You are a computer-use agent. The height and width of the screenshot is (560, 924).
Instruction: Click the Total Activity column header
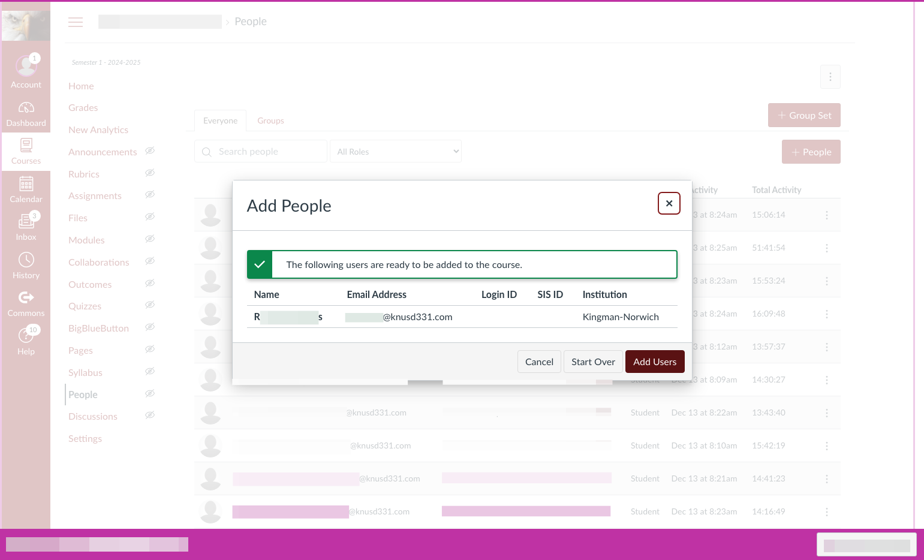coord(776,190)
